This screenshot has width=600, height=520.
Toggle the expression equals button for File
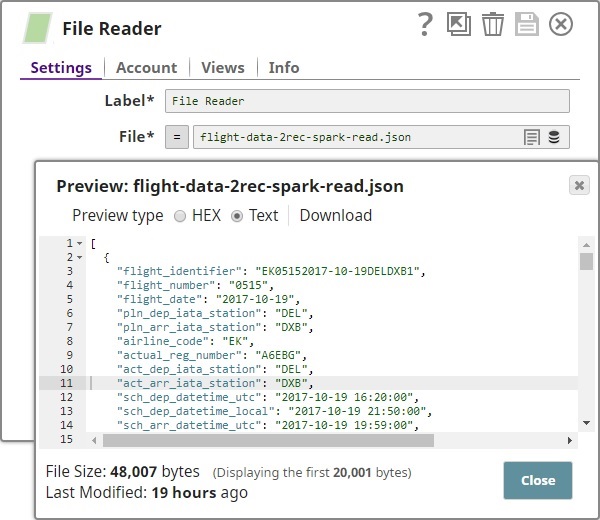point(176,137)
